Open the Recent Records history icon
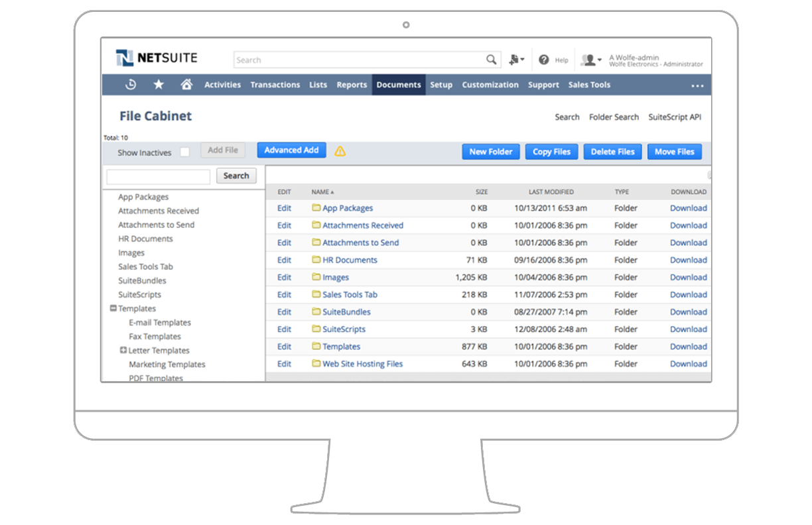Screen dimensions: 812x525 (x=131, y=85)
